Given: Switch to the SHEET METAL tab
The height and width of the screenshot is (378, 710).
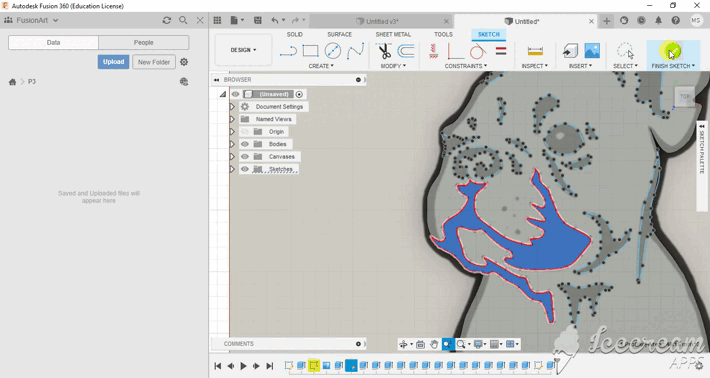Looking at the screenshot, I should [x=393, y=34].
